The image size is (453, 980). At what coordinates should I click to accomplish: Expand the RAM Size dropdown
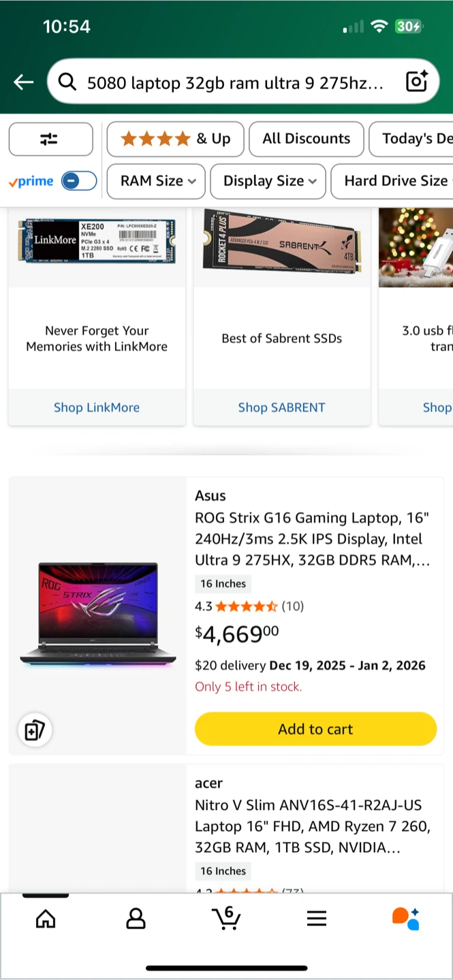point(157,181)
